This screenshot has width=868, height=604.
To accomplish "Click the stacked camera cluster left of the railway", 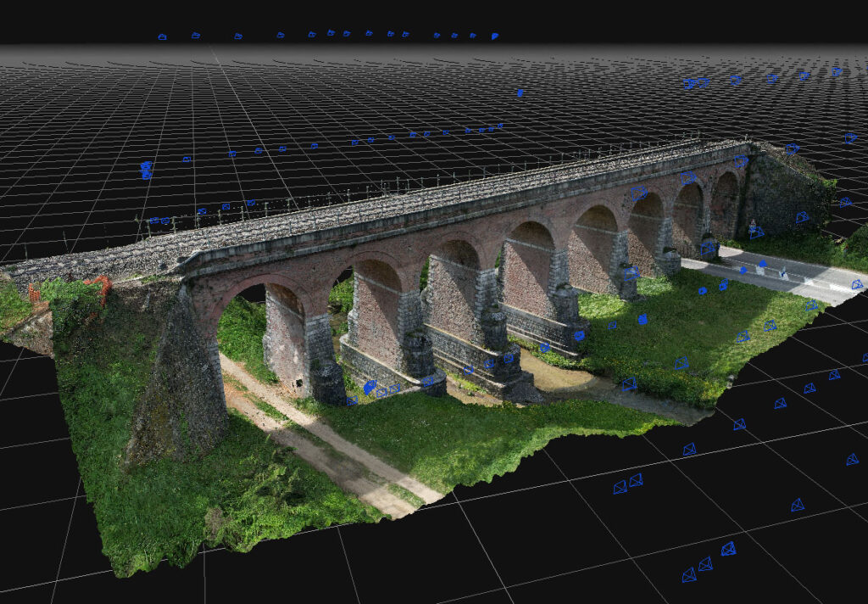I will tap(146, 169).
